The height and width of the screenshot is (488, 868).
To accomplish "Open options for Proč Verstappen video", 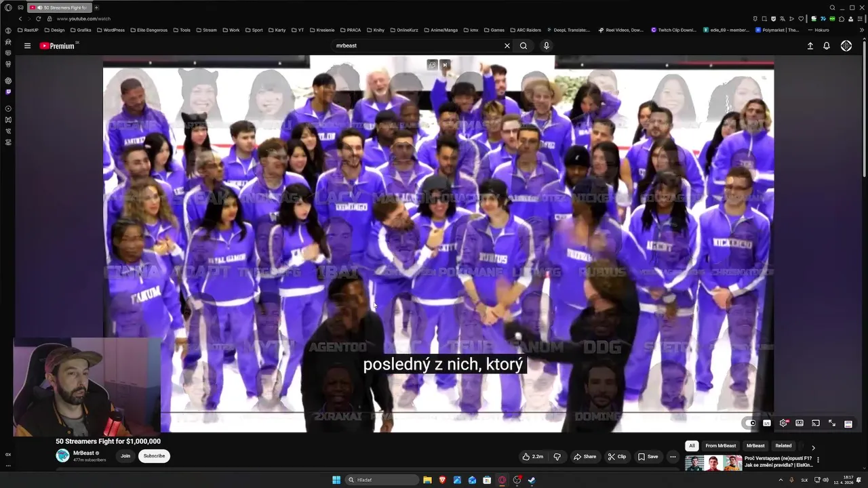I will pos(818,460).
